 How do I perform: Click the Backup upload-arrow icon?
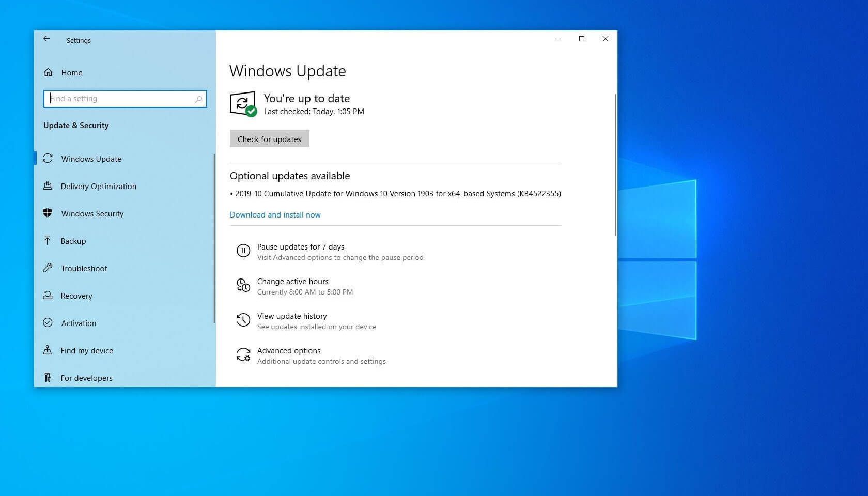[x=47, y=241]
